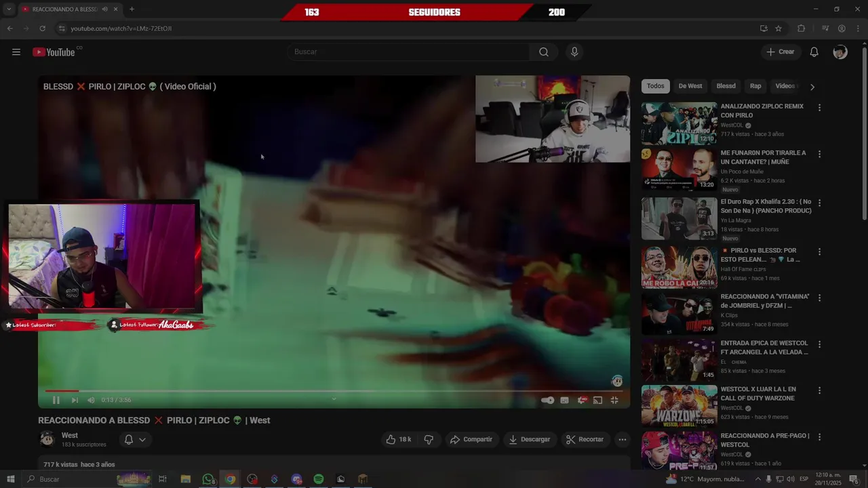Cast the video to a device
The width and height of the screenshot is (868, 488).
click(x=598, y=400)
